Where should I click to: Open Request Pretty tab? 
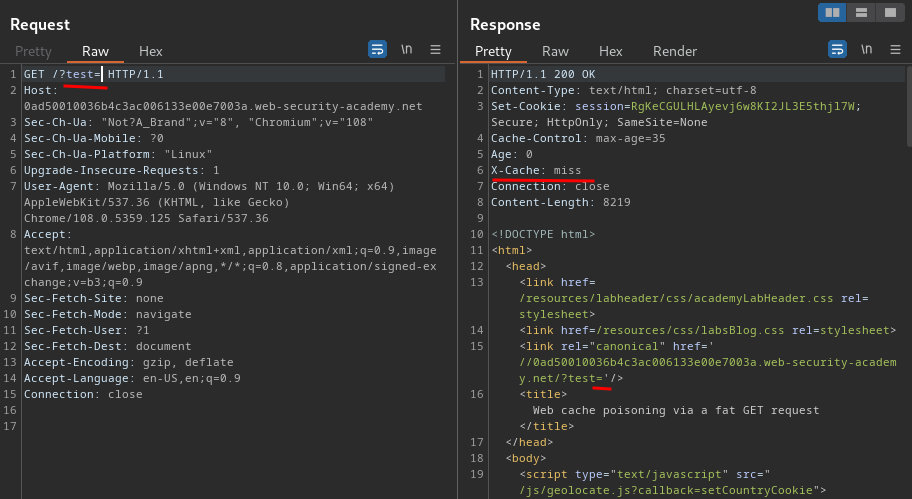point(33,51)
